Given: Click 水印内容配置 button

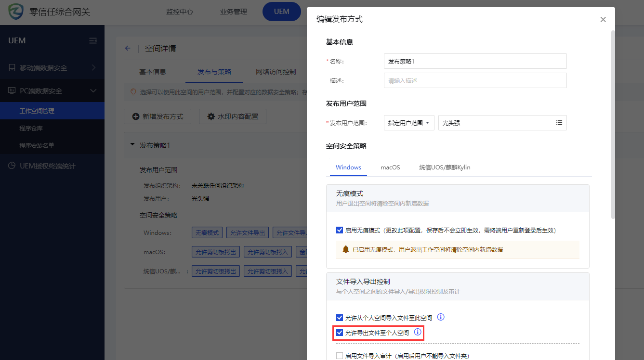Looking at the screenshot, I should tap(232, 116).
